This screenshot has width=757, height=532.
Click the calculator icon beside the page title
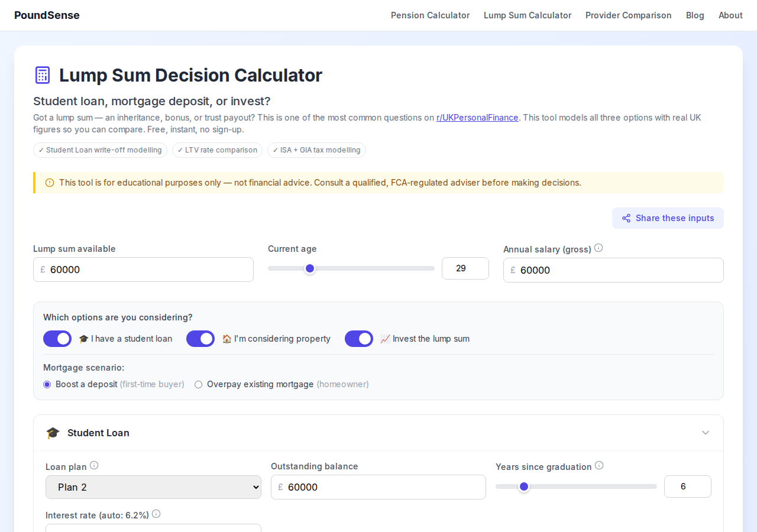(x=42, y=75)
